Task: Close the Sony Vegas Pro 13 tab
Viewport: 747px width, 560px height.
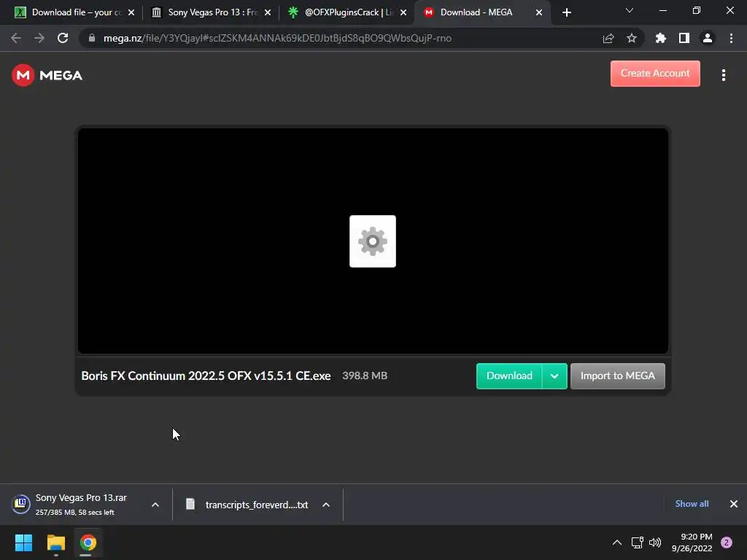Action: (x=268, y=13)
